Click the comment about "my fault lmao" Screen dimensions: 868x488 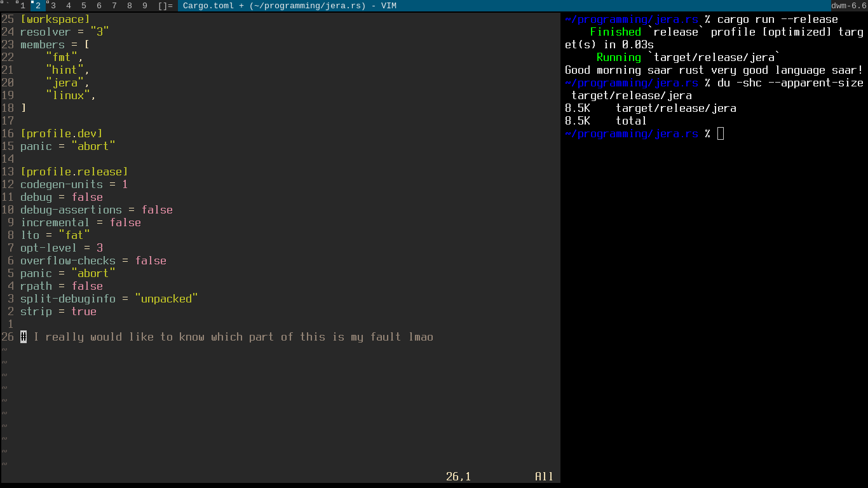click(227, 337)
